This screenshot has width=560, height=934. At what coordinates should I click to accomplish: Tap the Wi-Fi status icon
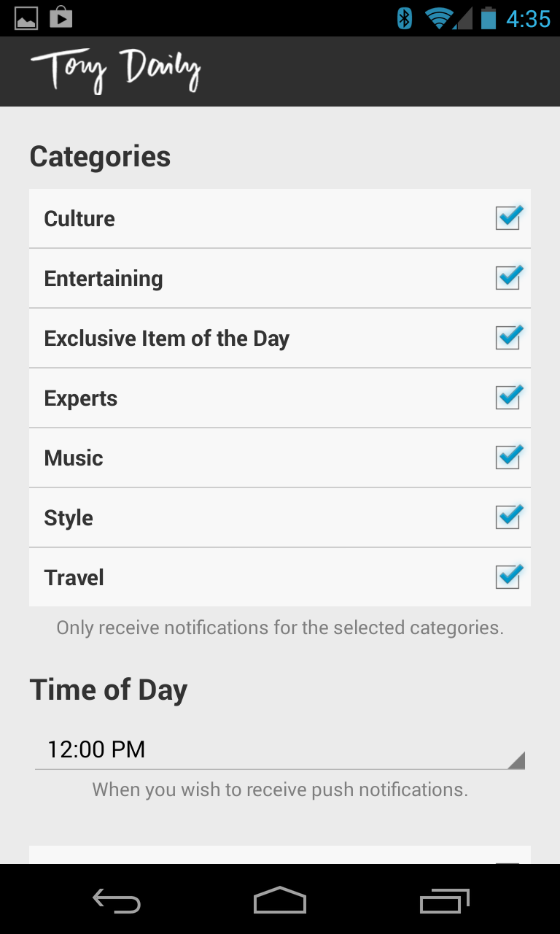pos(439,18)
